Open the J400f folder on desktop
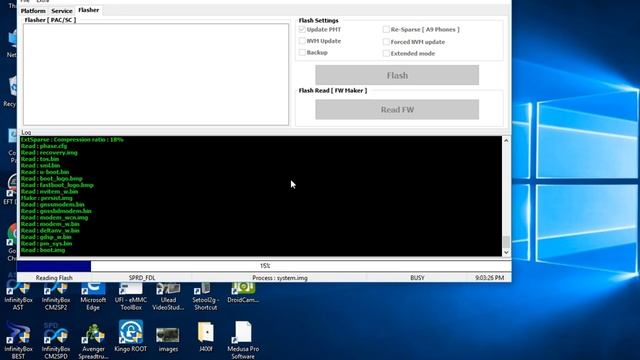 point(206,337)
